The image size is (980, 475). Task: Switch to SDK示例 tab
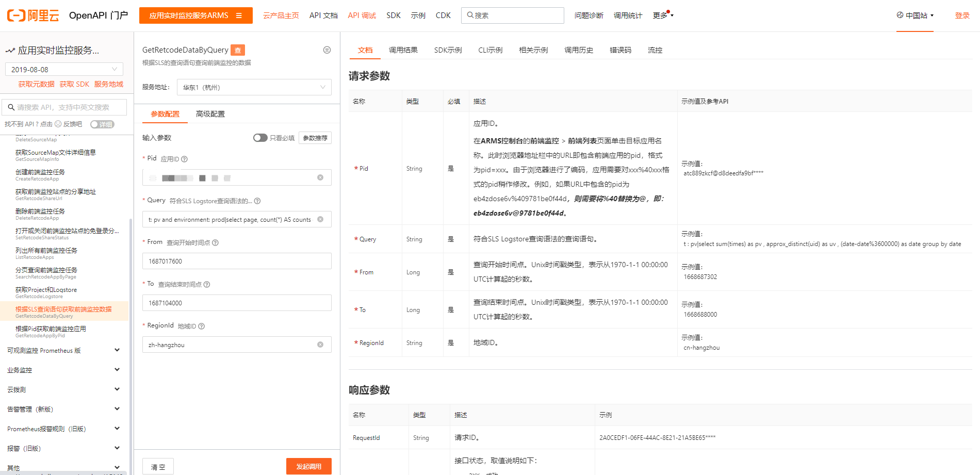pyautogui.click(x=448, y=50)
